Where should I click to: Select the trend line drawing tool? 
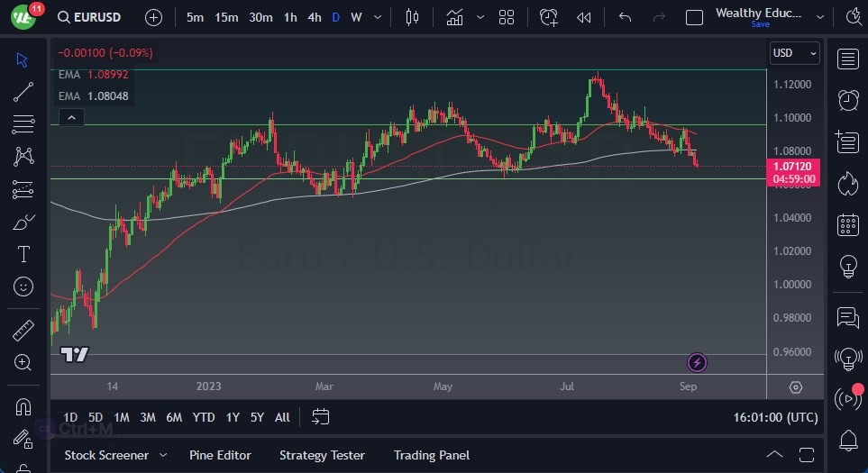coord(23,92)
